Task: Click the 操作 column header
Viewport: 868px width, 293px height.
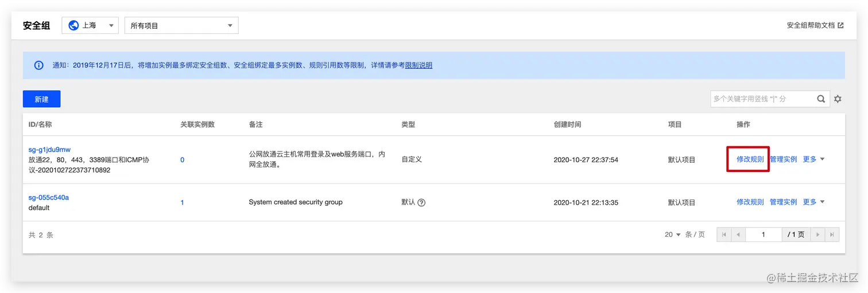Action: [743, 124]
